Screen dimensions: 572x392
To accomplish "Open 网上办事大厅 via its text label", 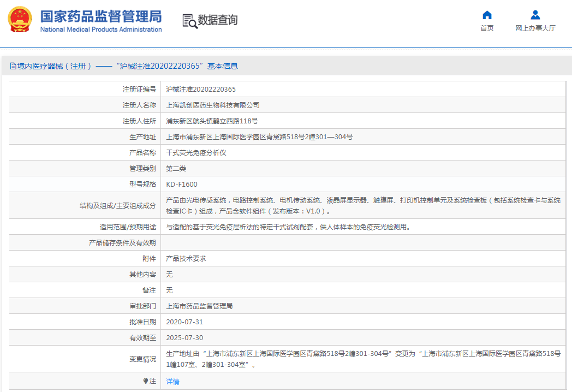I will 535,28.
